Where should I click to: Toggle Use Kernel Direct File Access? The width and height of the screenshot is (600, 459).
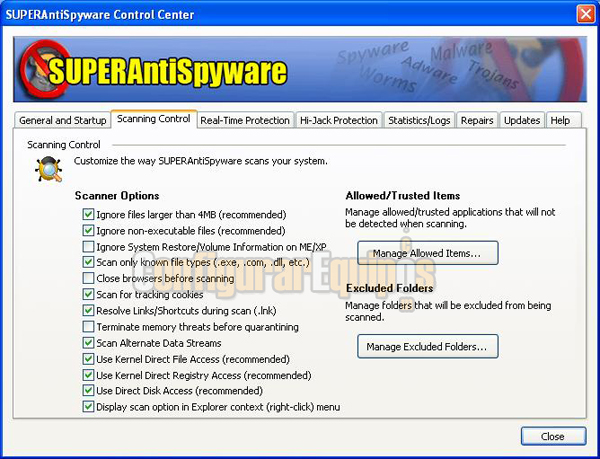tap(88, 359)
